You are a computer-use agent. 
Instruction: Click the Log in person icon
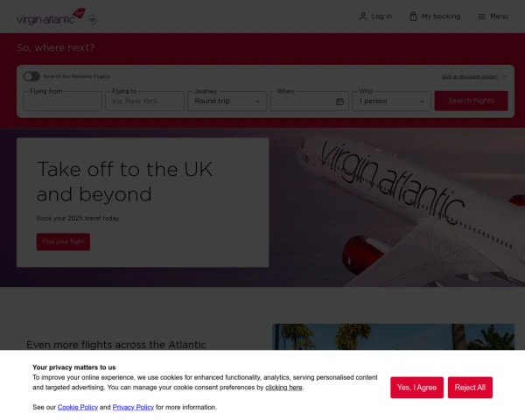click(x=363, y=17)
